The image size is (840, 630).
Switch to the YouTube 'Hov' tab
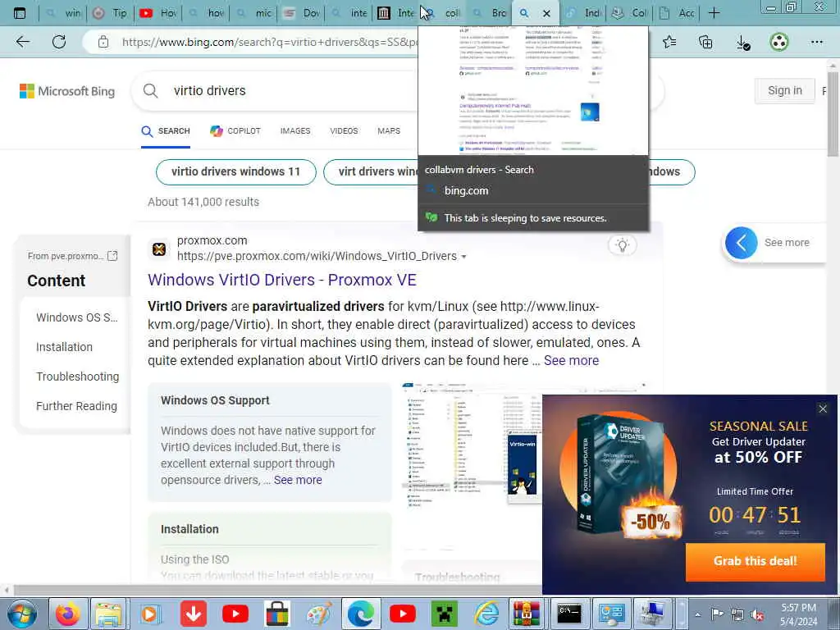click(158, 13)
